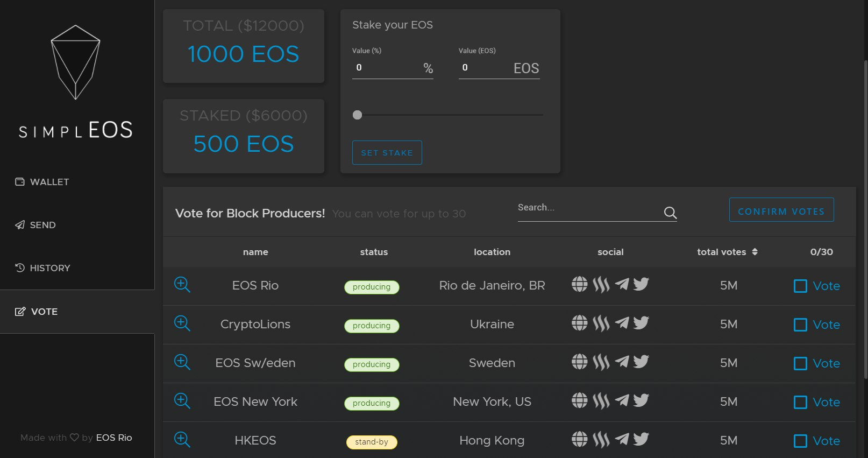Check the Vote box for HKEOS
The image size is (868, 458).
click(x=800, y=441)
